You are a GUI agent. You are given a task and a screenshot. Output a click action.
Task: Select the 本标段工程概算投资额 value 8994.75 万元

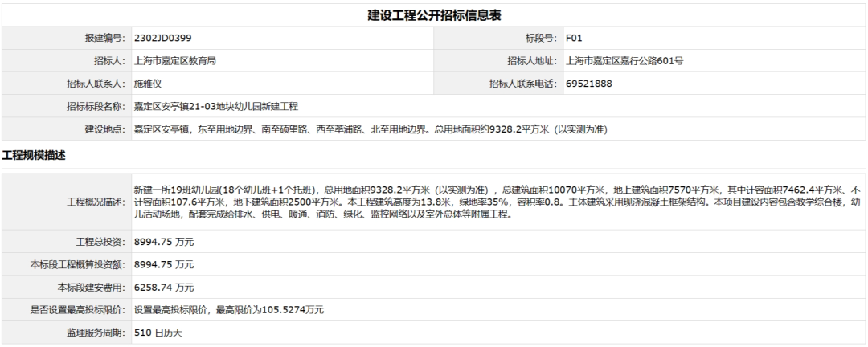(164, 264)
